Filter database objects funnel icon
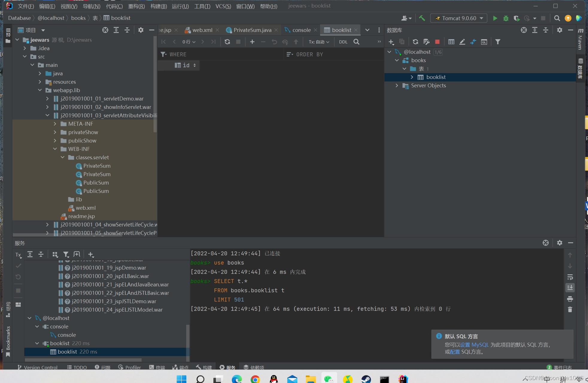This screenshot has width=588, height=383. click(x=498, y=42)
